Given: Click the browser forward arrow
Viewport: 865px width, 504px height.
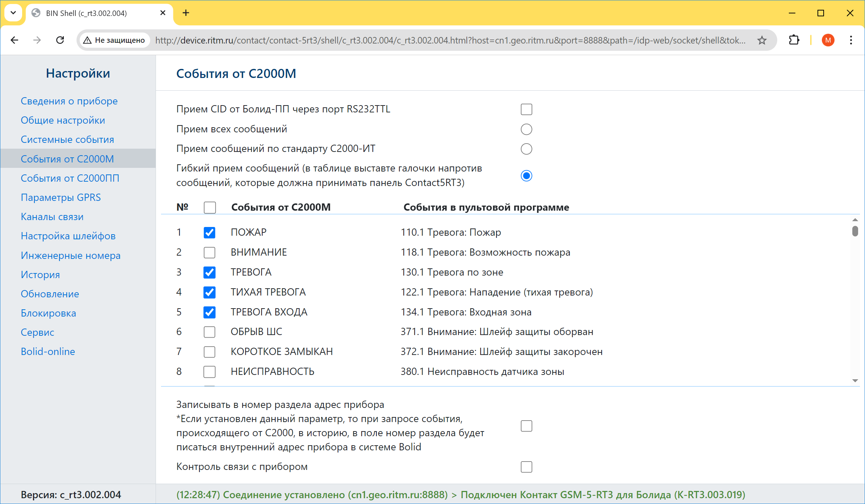Looking at the screenshot, I should 37,40.
